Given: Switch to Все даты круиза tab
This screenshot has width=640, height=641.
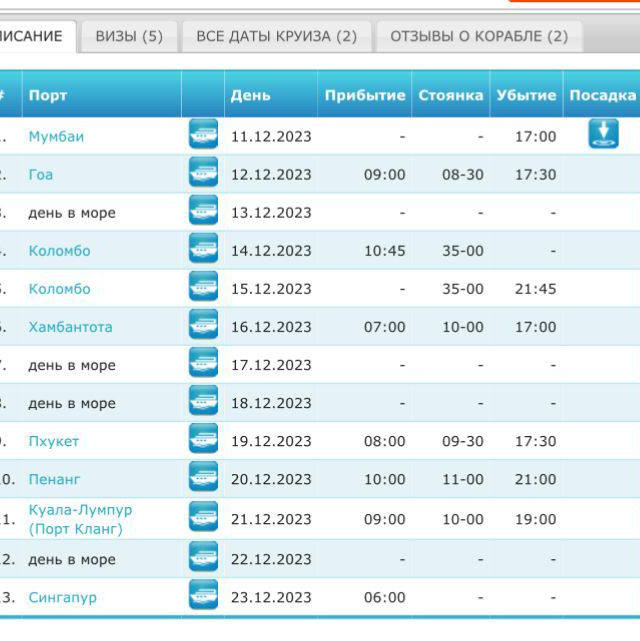Looking at the screenshot, I should tap(276, 36).
